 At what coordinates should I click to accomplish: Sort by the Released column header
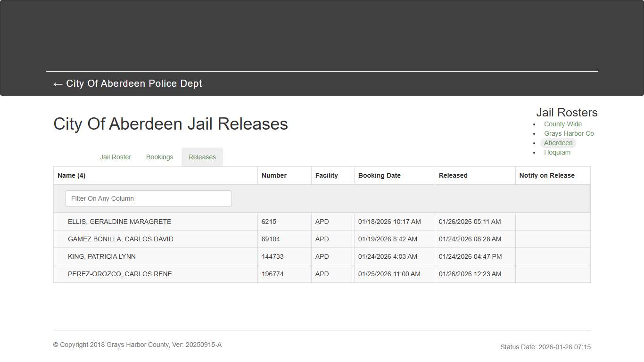pyautogui.click(x=453, y=175)
